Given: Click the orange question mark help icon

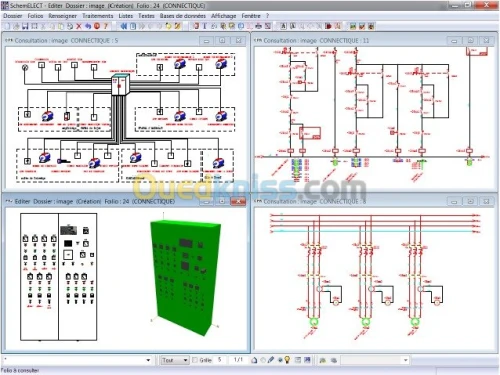Looking at the screenshot, I should tap(106, 26).
